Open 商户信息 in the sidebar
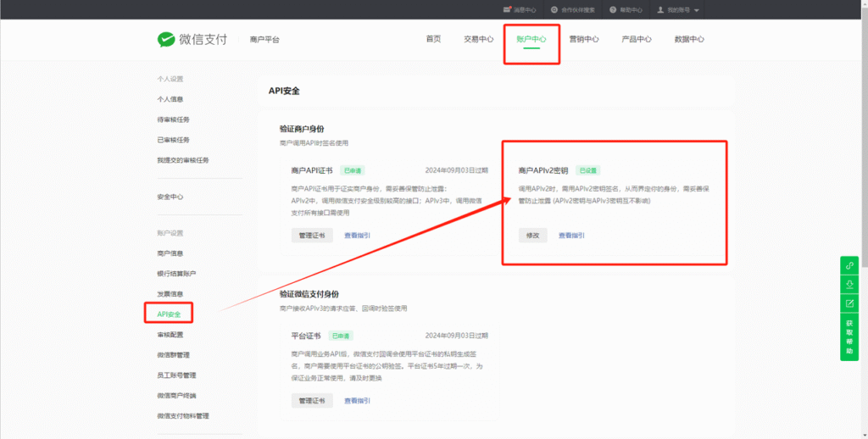 pos(170,253)
